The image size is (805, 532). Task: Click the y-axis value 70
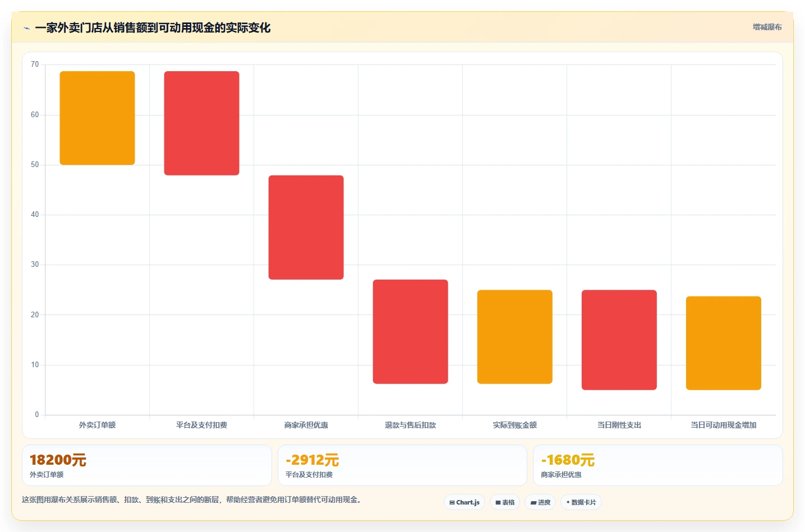[35, 64]
